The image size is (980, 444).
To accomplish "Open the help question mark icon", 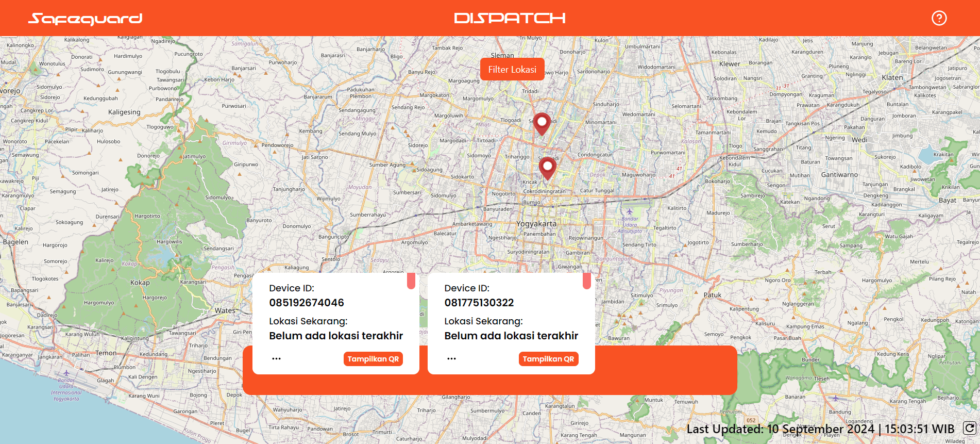I will (939, 18).
